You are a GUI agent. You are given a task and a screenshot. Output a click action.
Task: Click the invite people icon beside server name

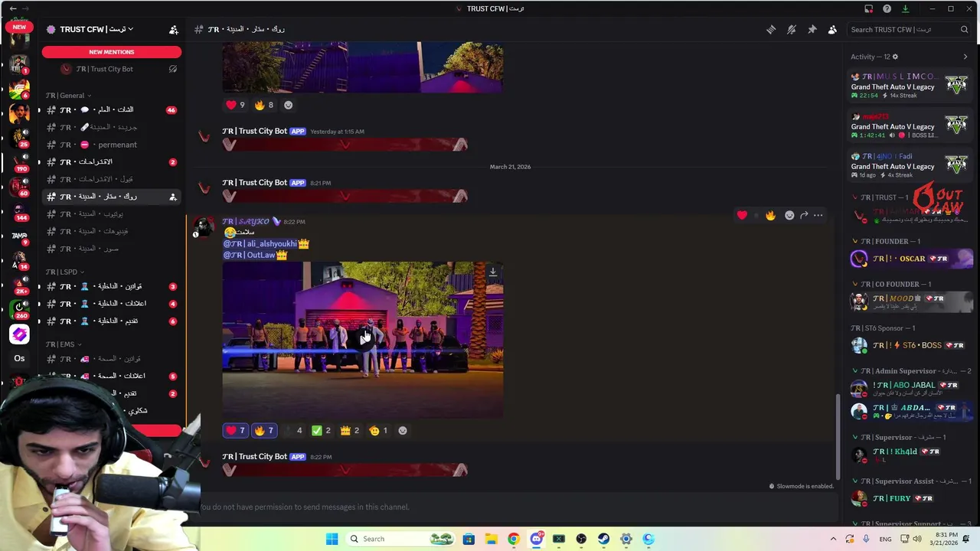click(173, 29)
